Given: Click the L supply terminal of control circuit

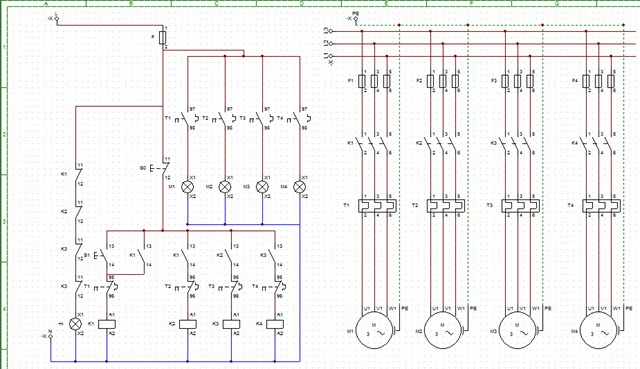Looking at the screenshot, I should click(x=56, y=18).
